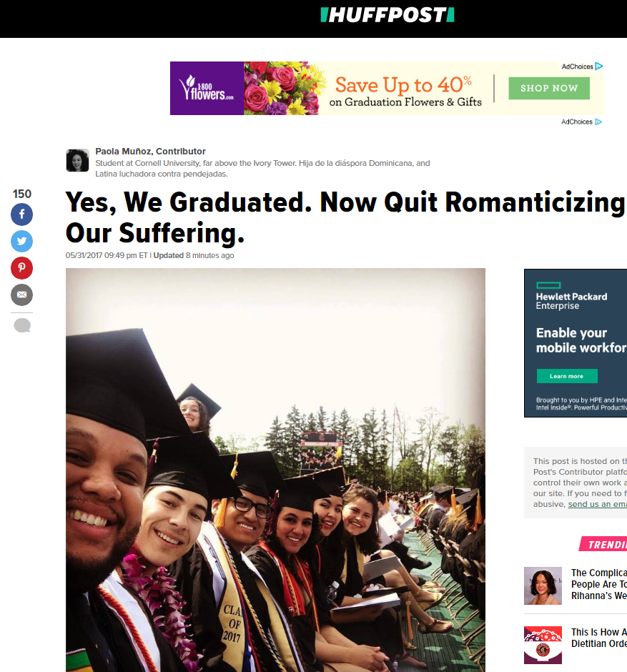Viewport: 627px width, 672px height.
Task: Open trending Rihanna story thumbnail
Action: pyautogui.click(x=543, y=586)
